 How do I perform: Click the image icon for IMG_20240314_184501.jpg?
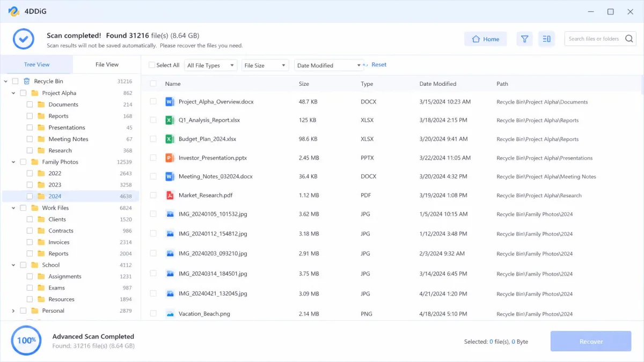tap(170, 274)
